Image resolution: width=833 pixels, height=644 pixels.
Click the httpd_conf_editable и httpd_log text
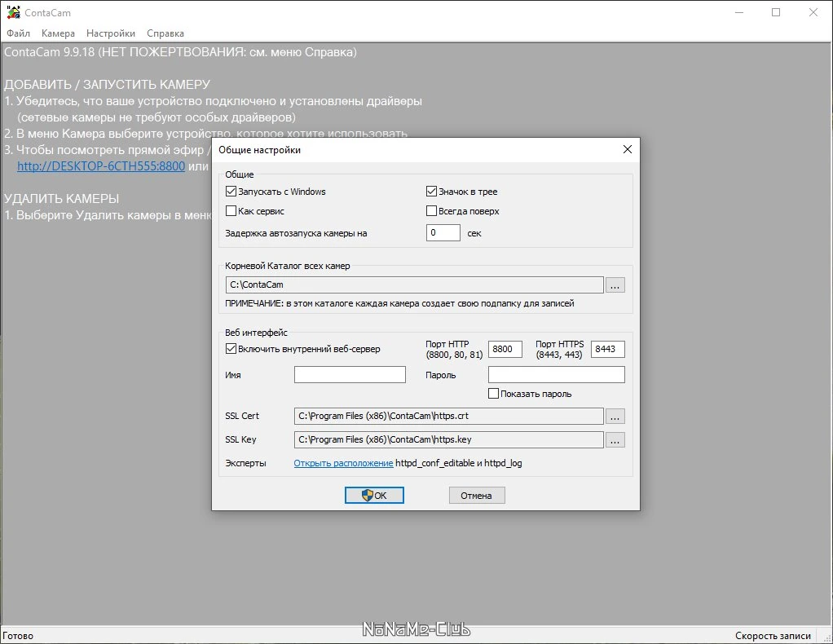coord(458,463)
